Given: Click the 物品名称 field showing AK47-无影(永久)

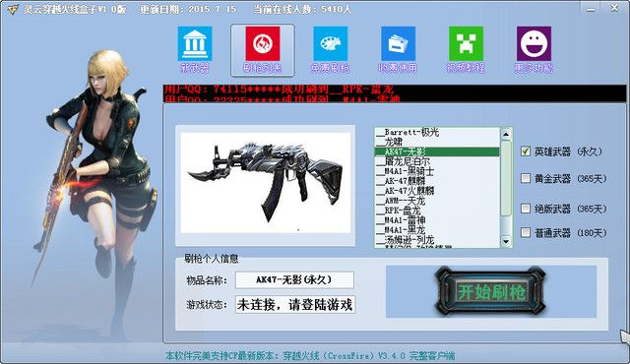Looking at the screenshot, I should 294,279.
